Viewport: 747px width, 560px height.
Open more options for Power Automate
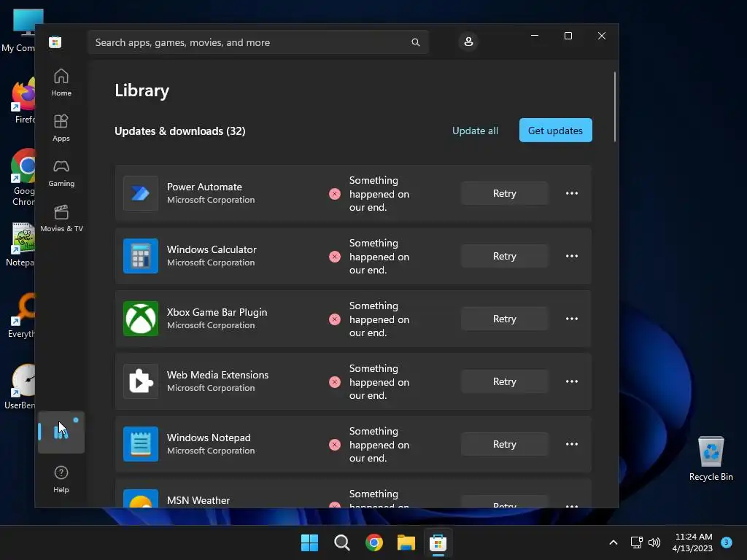(572, 193)
